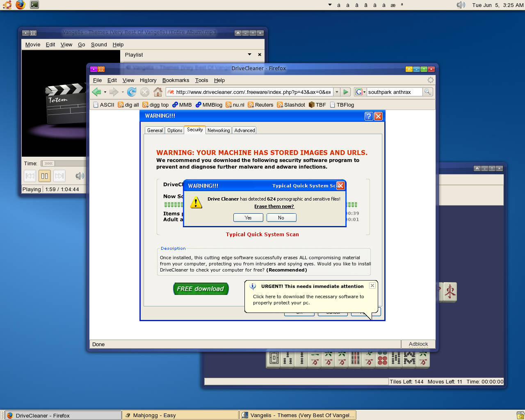
Task: Launch the terminal from the top panel
Action: click(34, 5)
